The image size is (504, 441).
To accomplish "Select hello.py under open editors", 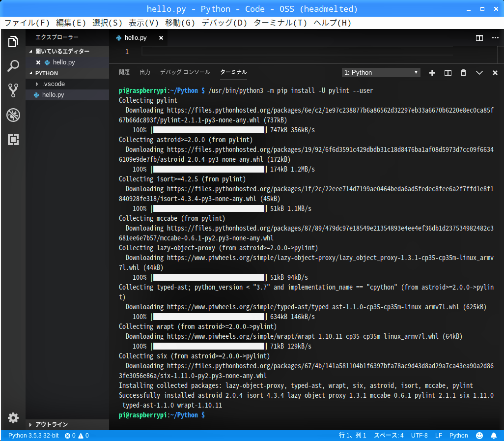I will click(x=67, y=62).
